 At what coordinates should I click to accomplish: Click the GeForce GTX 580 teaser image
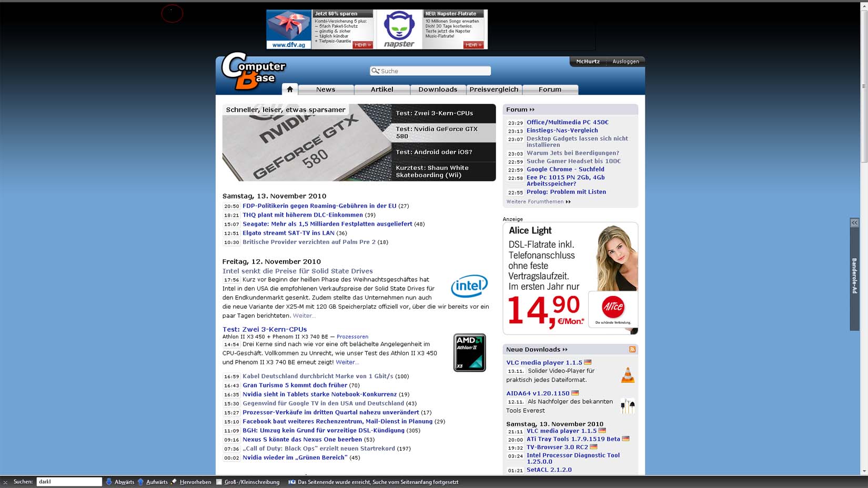coord(307,143)
